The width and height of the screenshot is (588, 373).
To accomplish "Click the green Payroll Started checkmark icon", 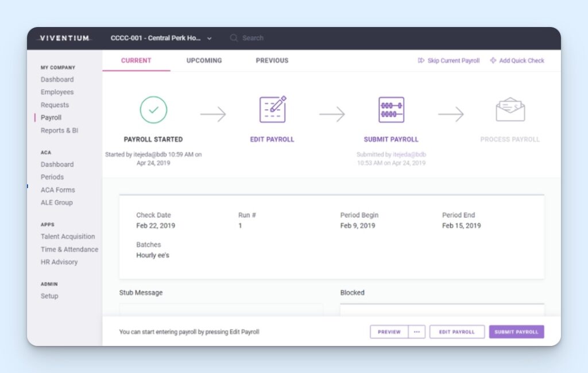I will click(153, 110).
